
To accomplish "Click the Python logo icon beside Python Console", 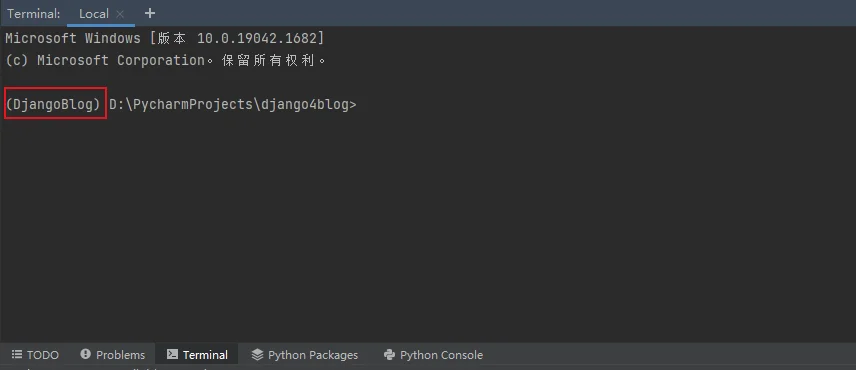I will (389, 355).
